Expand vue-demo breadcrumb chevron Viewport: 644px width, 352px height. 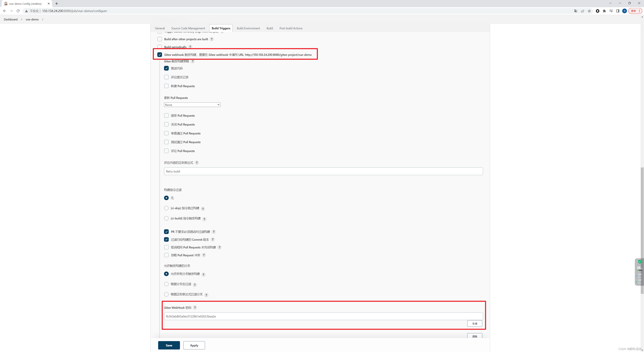pos(42,19)
